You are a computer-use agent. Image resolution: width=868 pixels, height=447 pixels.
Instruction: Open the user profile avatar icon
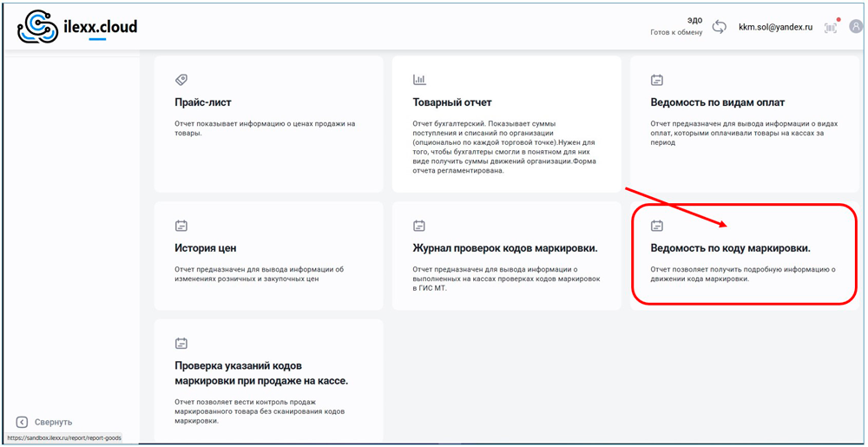click(x=856, y=27)
